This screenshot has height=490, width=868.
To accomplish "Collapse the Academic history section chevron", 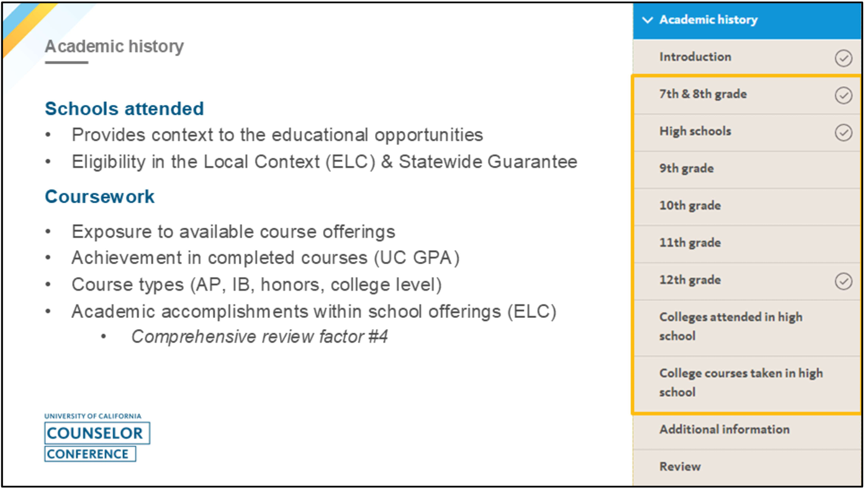I will tap(648, 20).
